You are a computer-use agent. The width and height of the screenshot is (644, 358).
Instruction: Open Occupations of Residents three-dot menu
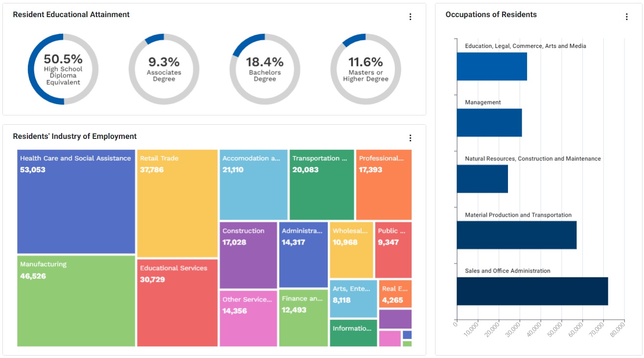626,17
